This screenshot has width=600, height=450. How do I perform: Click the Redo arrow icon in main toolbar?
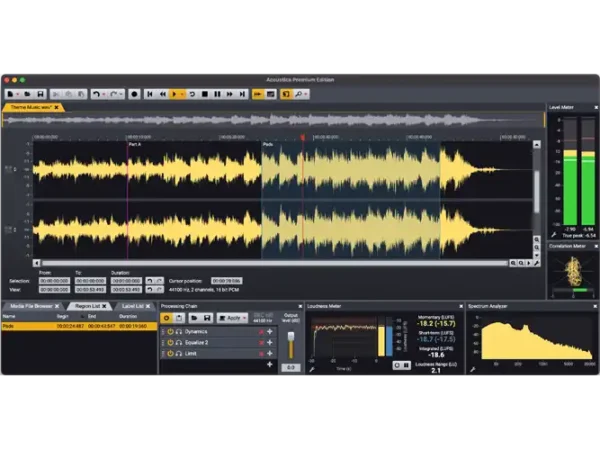(x=114, y=94)
